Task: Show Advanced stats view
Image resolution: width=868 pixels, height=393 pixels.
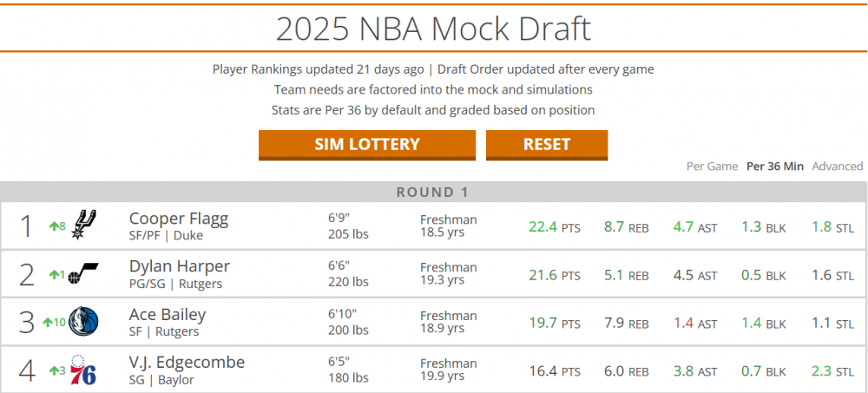Action: click(838, 167)
